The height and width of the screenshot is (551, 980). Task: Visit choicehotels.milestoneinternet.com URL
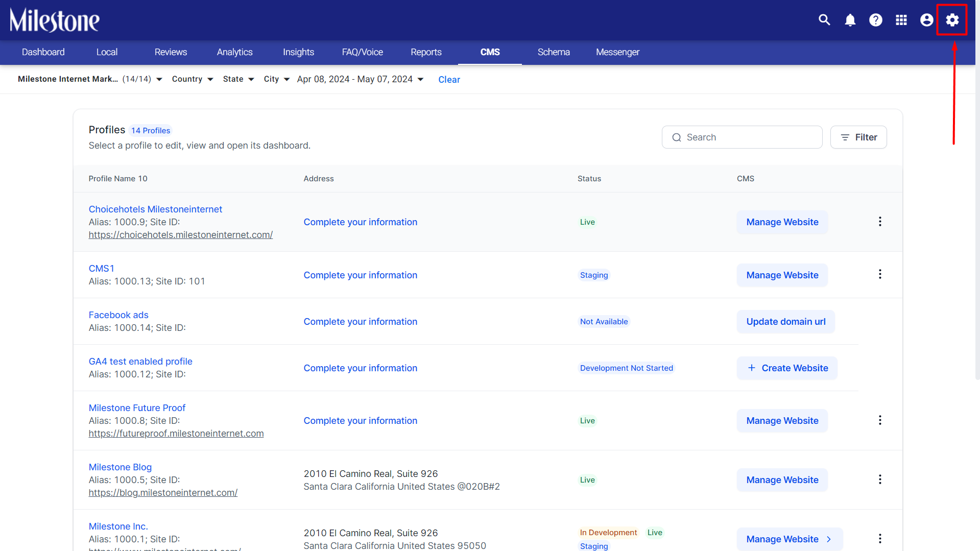coord(181,235)
